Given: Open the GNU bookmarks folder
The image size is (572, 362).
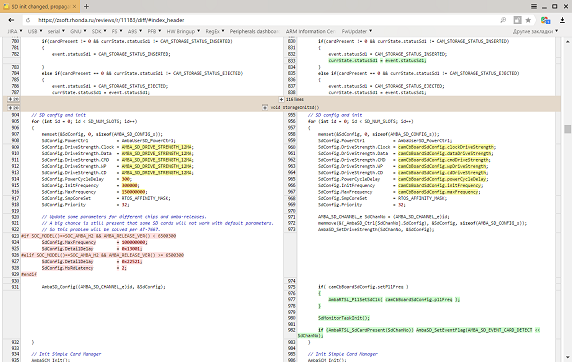Looking at the screenshot, I should tap(78, 31).
